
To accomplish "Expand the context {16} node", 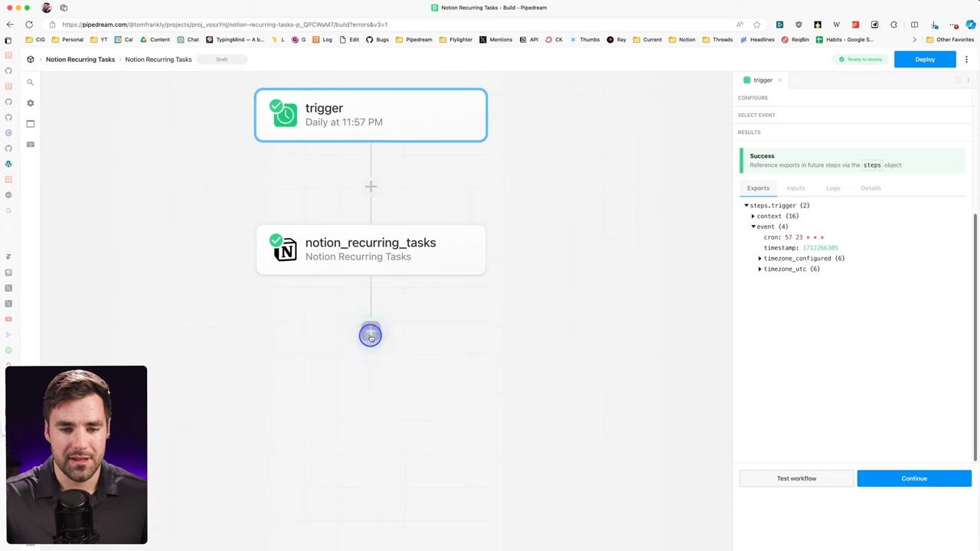I will click(x=753, y=217).
